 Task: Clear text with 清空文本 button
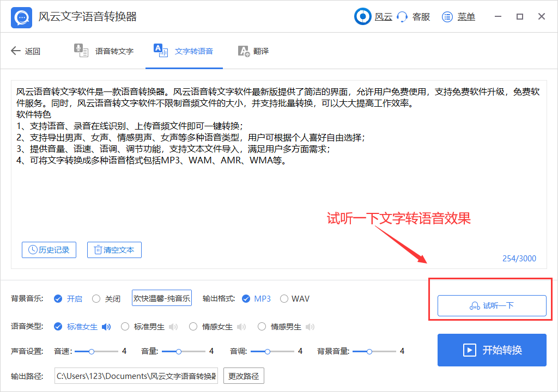pyautogui.click(x=114, y=250)
